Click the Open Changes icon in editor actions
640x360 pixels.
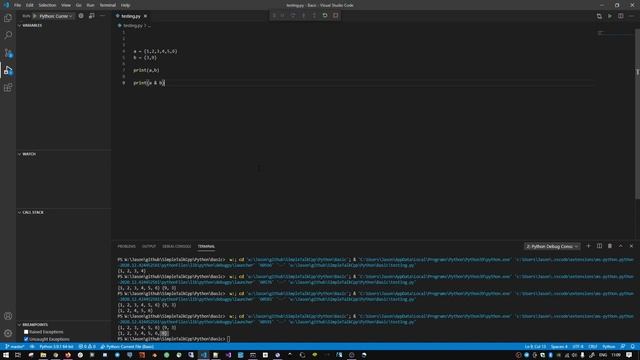(599, 16)
